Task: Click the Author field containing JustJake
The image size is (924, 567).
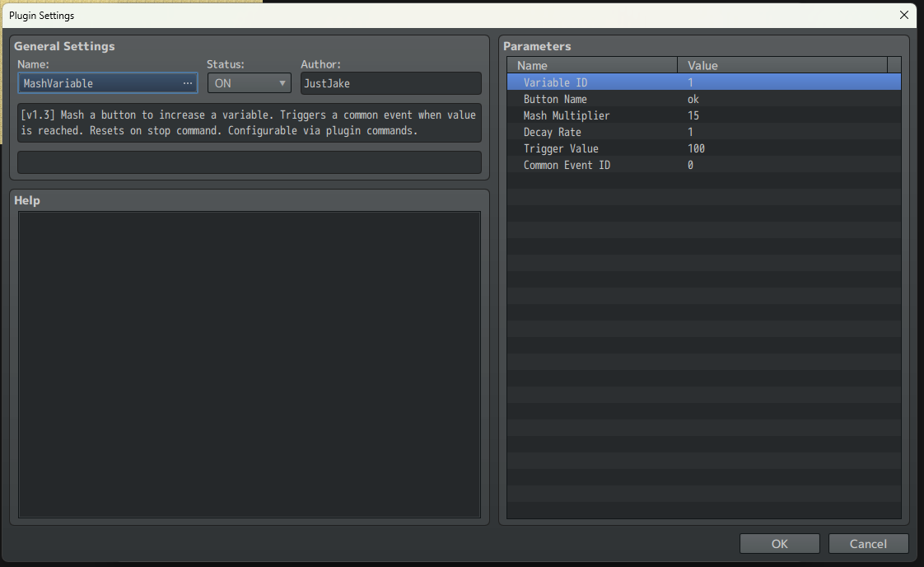Action: (x=390, y=83)
